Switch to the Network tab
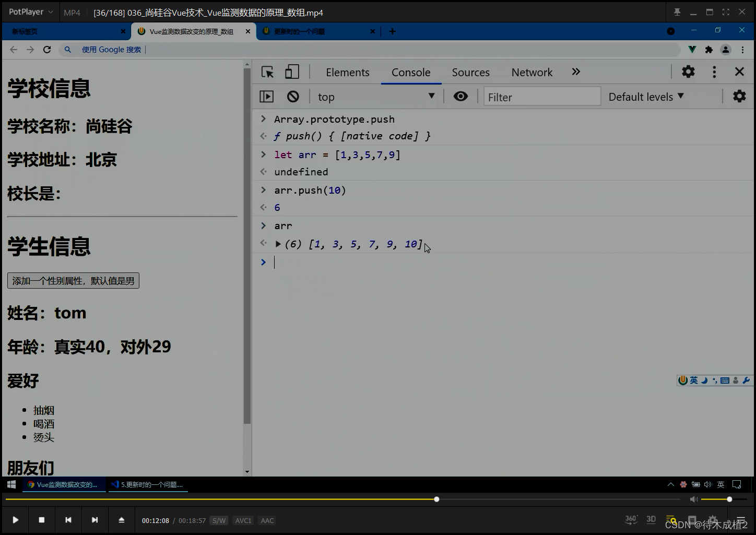This screenshot has width=756, height=535. pyautogui.click(x=531, y=73)
